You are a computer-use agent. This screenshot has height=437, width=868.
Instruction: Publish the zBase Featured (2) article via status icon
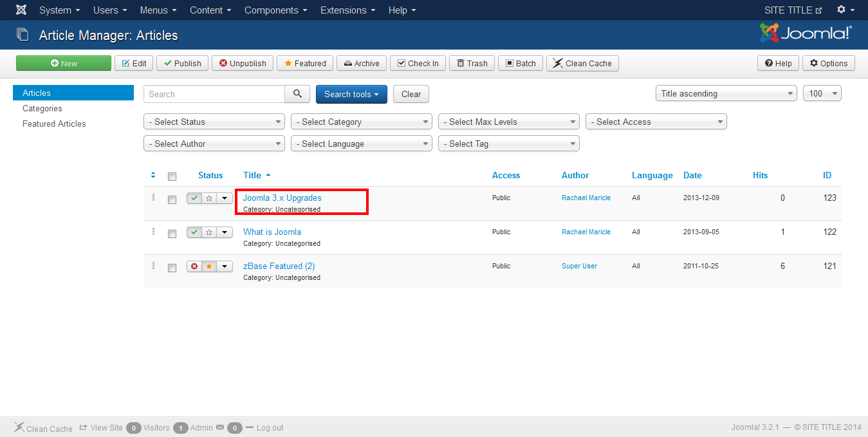click(x=194, y=266)
